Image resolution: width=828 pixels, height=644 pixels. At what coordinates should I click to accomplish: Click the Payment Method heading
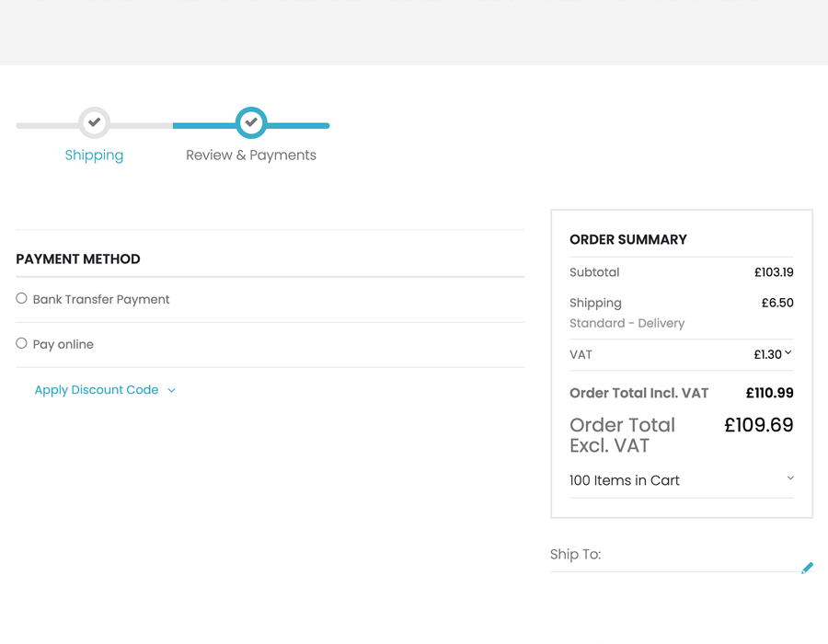(x=78, y=259)
